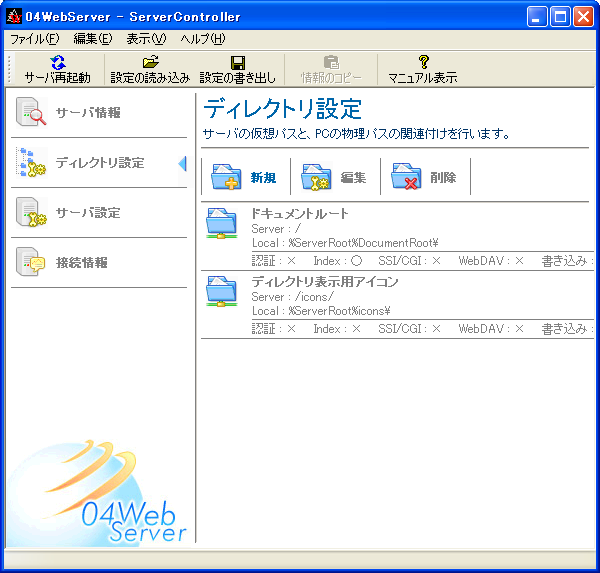600x573 pixels.
Task: Open マニュアル表示 question mark icon
Action: tap(423, 62)
